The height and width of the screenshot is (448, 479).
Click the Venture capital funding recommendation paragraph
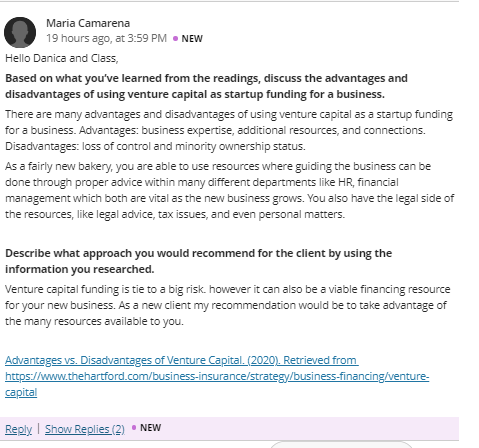point(228,305)
